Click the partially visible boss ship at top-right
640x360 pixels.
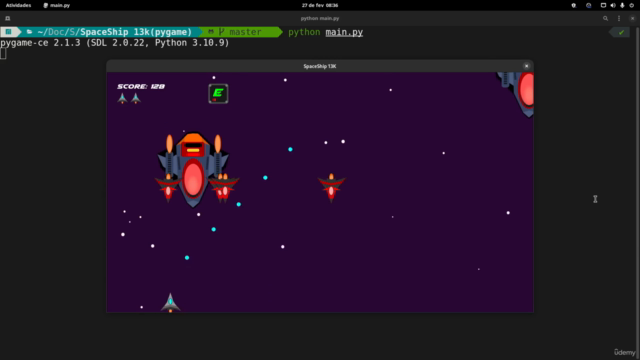tap(516, 94)
